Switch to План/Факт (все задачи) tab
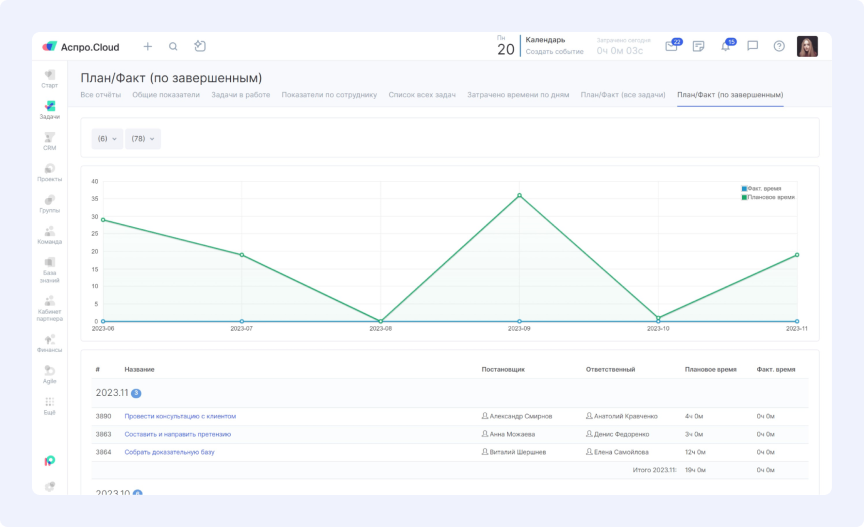The height and width of the screenshot is (527, 864). [623, 95]
